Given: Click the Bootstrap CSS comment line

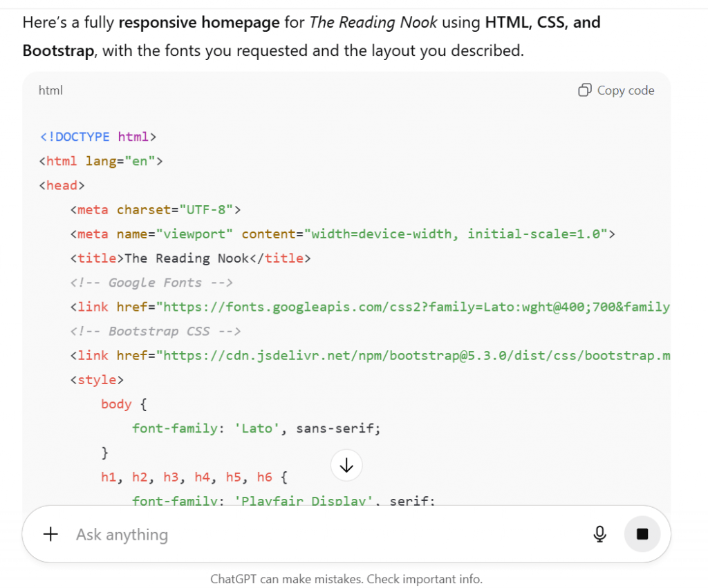Looking at the screenshot, I should point(156,330).
